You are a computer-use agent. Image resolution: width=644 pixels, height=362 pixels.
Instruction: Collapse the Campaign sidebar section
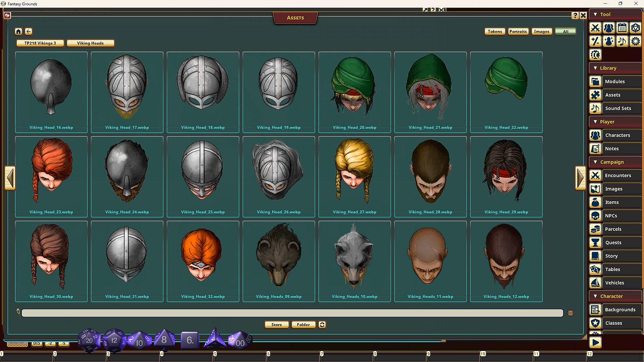point(615,162)
